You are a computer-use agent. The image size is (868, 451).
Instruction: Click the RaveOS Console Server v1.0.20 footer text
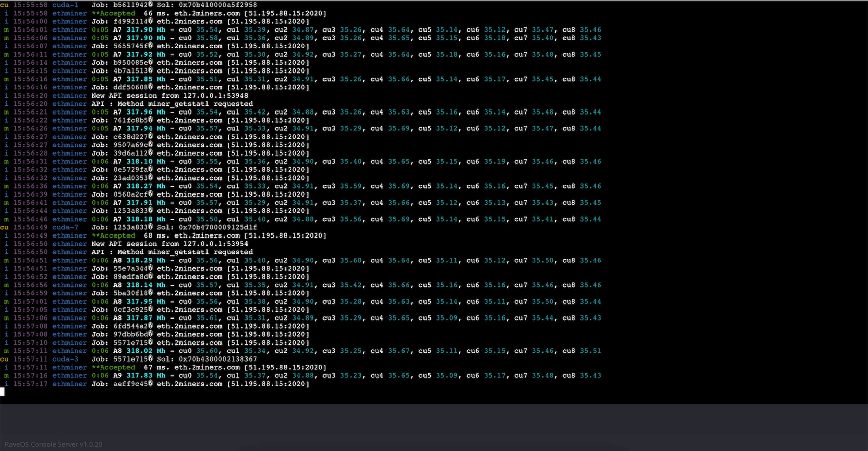53,444
